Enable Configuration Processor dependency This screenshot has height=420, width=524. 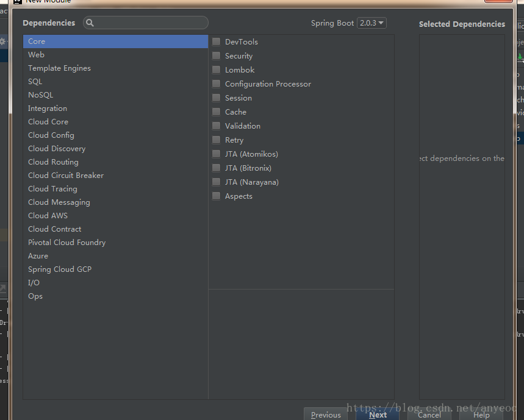click(216, 84)
